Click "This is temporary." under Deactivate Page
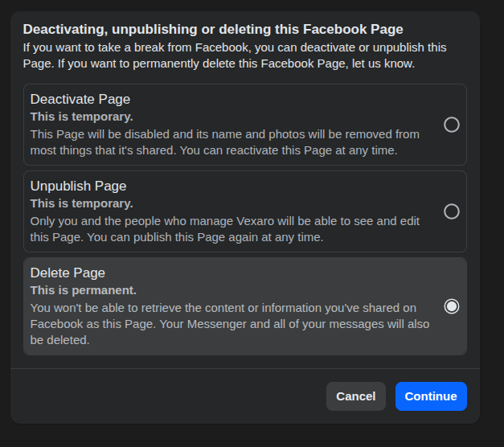 point(81,117)
